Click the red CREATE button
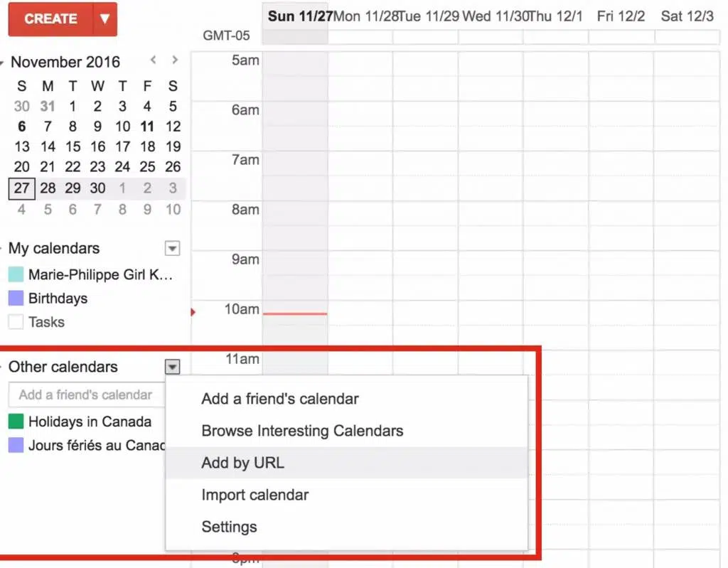Viewport: 728px width, 568px height. point(50,19)
